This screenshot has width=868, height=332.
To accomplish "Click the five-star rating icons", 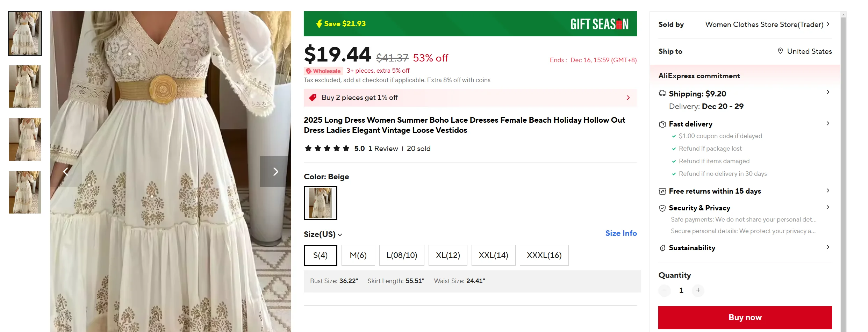I will 327,149.
